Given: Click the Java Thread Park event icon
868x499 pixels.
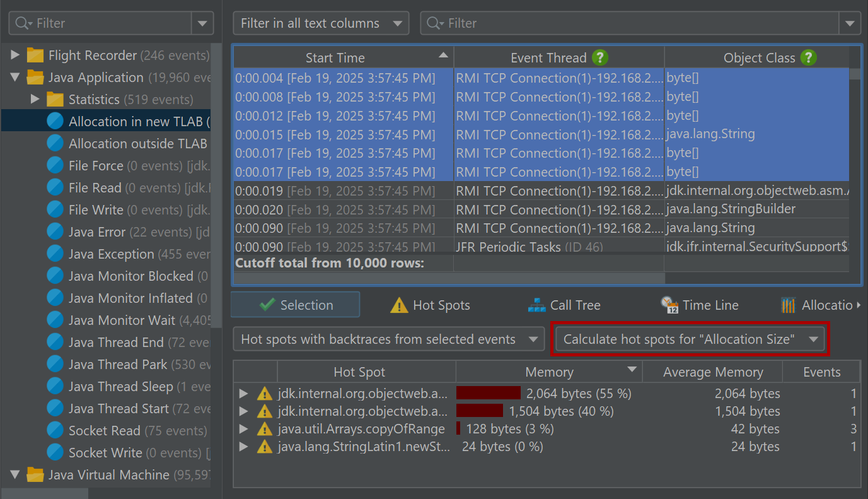Looking at the screenshot, I should 55,365.
